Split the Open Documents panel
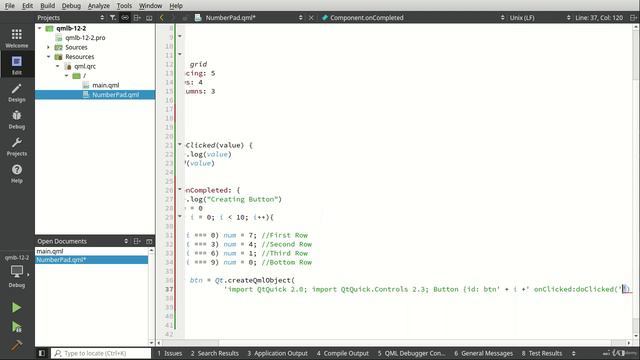640x360 pixels. (x=137, y=241)
